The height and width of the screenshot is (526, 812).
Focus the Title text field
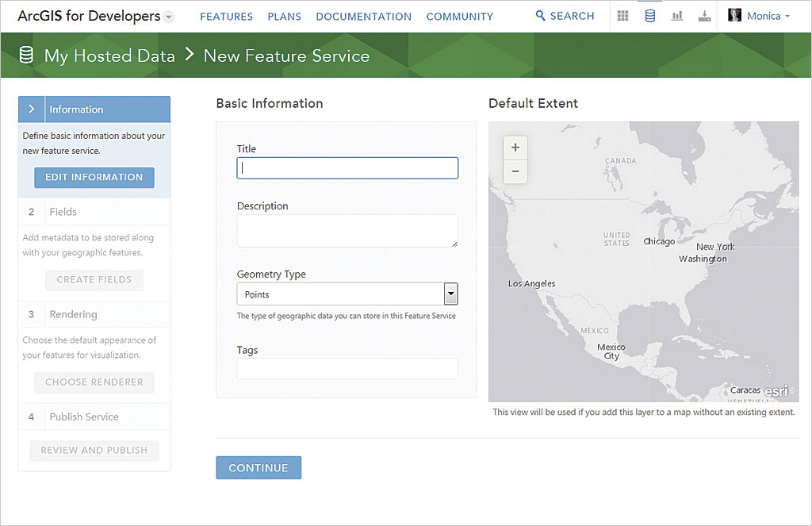click(347, 168)
